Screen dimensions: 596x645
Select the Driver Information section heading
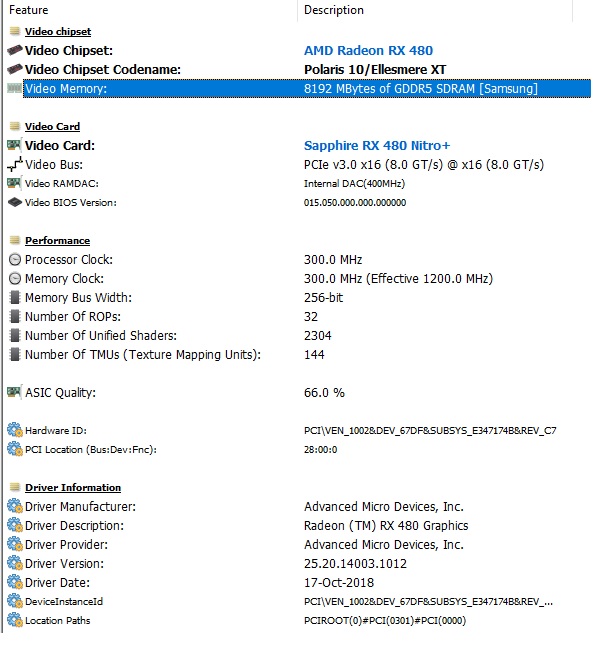pyautogui.click(x=73, y=487)
